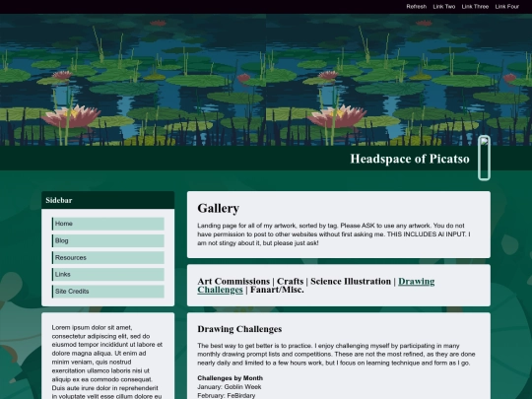The image size is (532, 399).
Task: Open Blog from the sidebar menu
Action: point(108,241)
